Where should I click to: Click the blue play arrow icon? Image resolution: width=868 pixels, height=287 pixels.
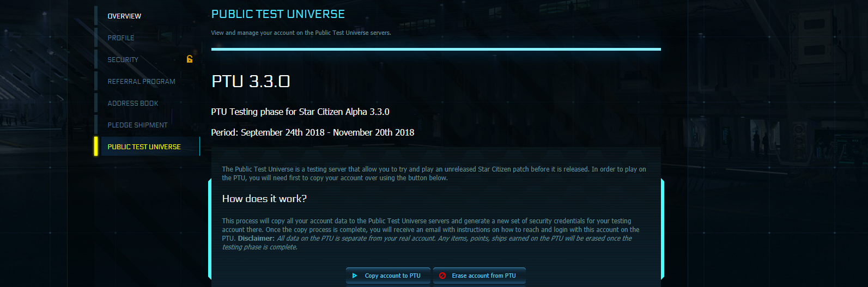pos(355,276)
